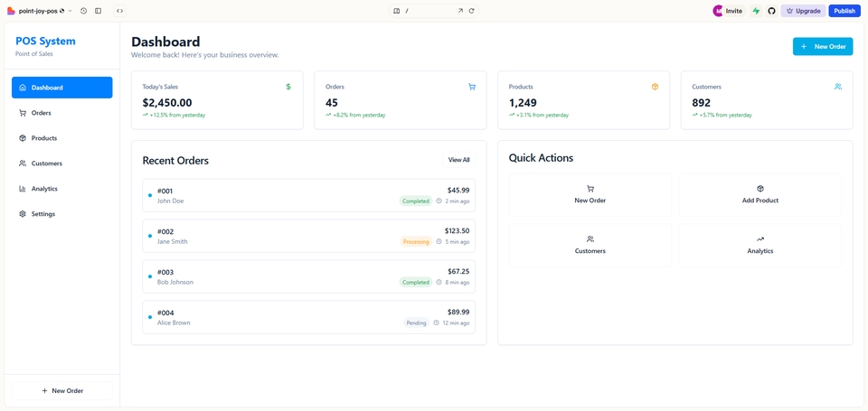
Task: Click the URL path input field
Action: point(429,11)
